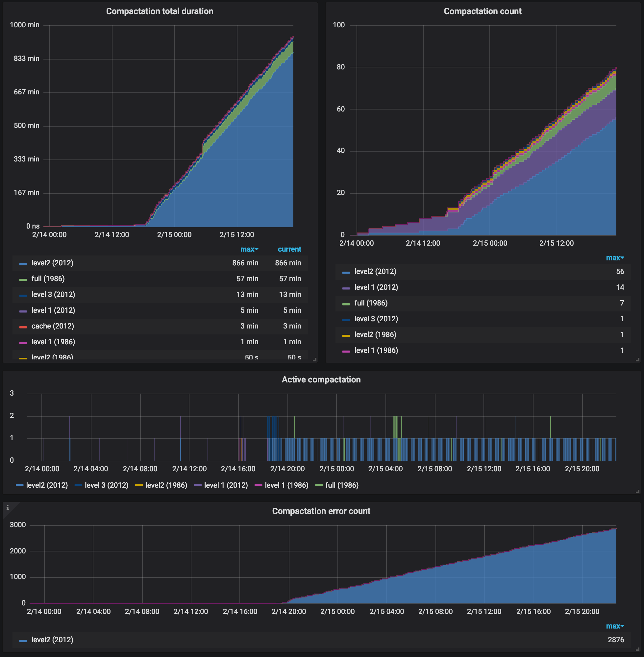Toggle level 1 (2012) series in Compactation count legend

tap(376, 287)
